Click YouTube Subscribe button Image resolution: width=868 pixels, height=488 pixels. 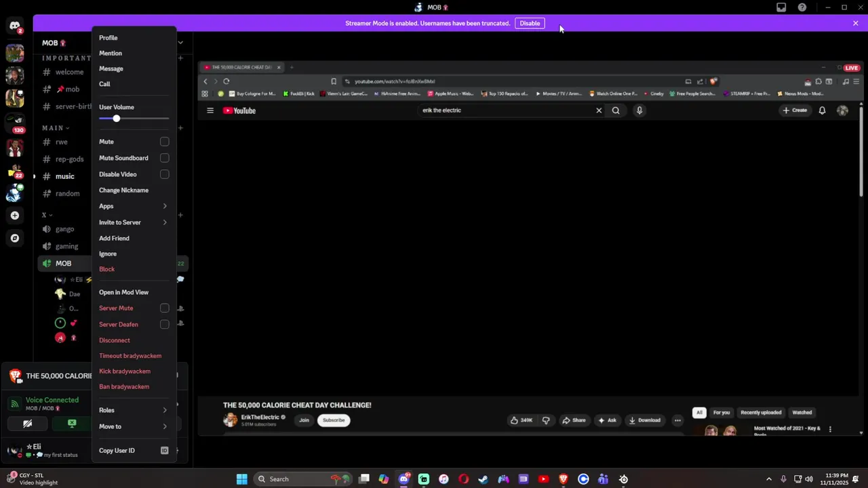pyautogui.click(x=334, y=420)
